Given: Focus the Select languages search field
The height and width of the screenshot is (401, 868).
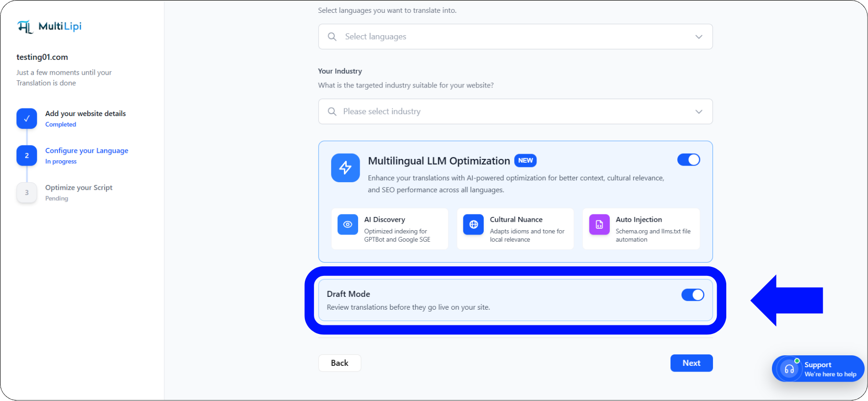Looking at the screenshot, I should click(x=516, y=37).
